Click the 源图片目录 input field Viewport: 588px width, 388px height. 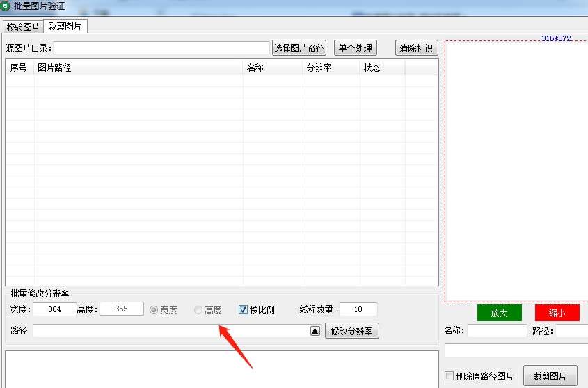tap(161, 48)
